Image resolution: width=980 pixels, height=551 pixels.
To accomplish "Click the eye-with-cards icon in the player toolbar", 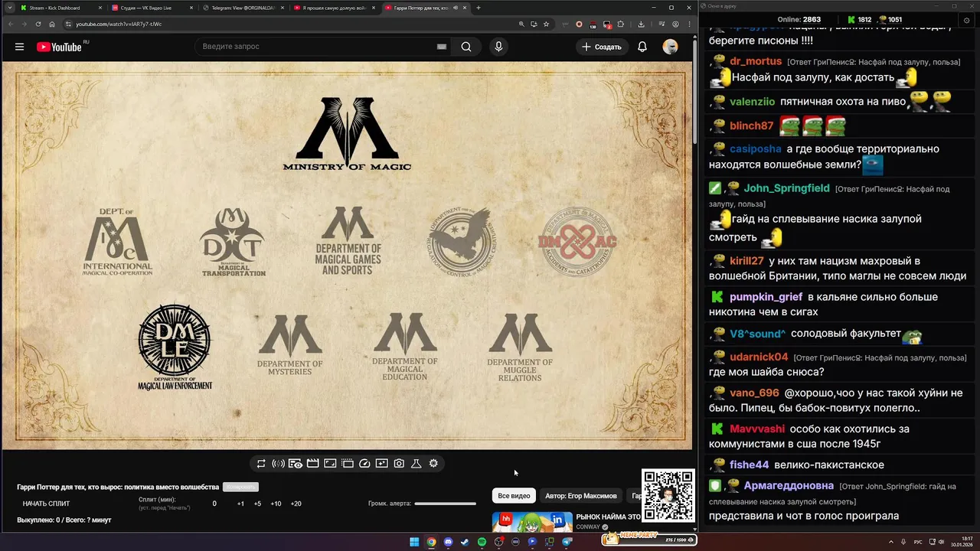I will 296,464.
